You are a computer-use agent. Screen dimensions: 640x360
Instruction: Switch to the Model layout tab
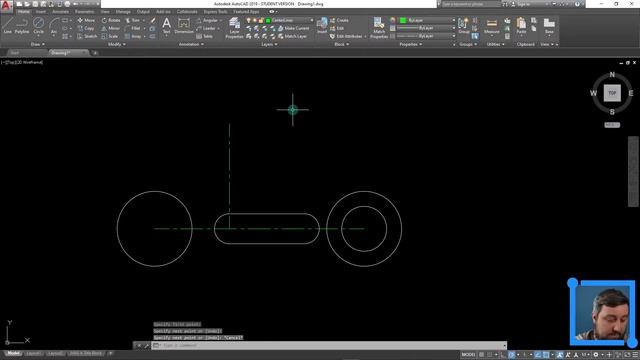pos(13,353)
